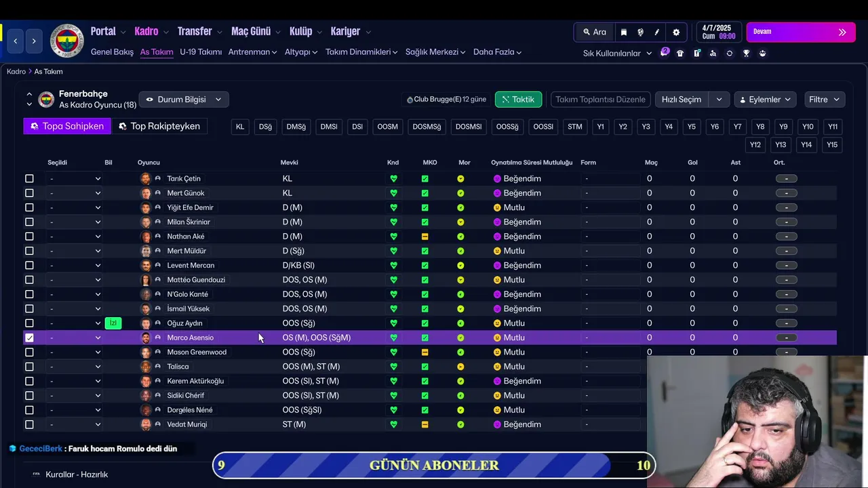Select the checkbox for Nathan Aké
Image resolution: width=868 pixels, height=488 pixels.
pos(29,237)
